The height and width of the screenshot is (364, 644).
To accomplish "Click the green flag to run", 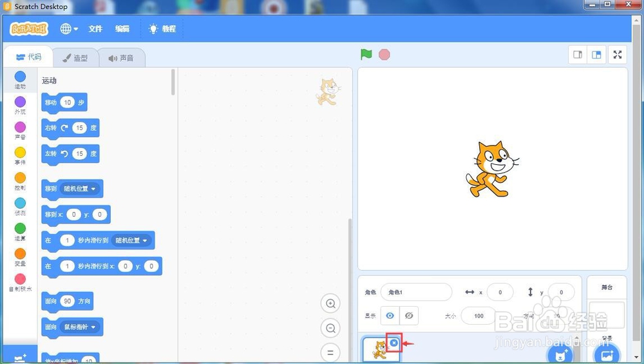I will [366, 54].
